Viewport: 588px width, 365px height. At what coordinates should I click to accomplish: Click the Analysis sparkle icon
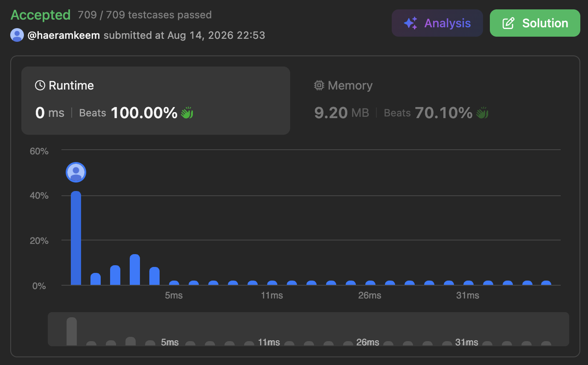pos(410,23)
